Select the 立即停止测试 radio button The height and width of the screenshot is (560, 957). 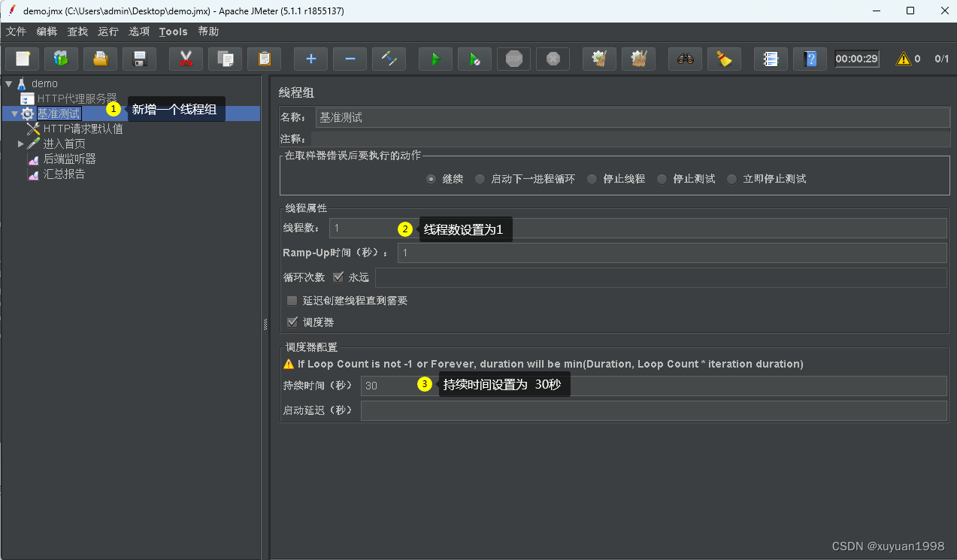click(731, 179)
